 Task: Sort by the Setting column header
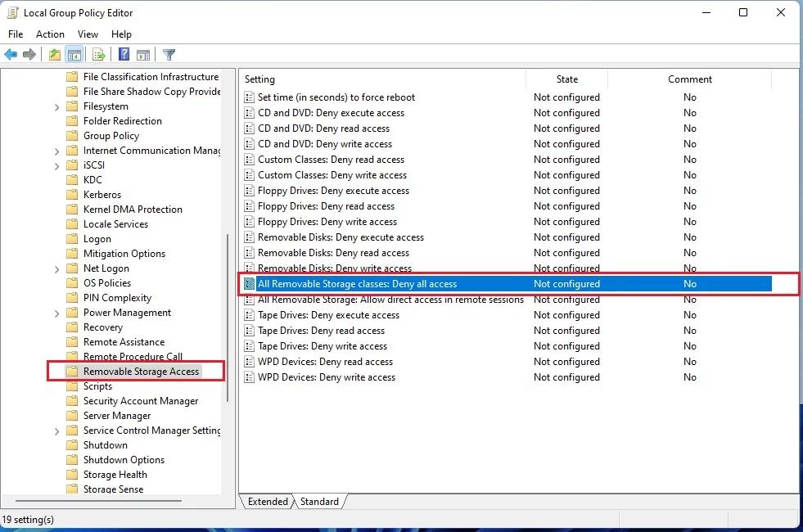pos(382,79)
